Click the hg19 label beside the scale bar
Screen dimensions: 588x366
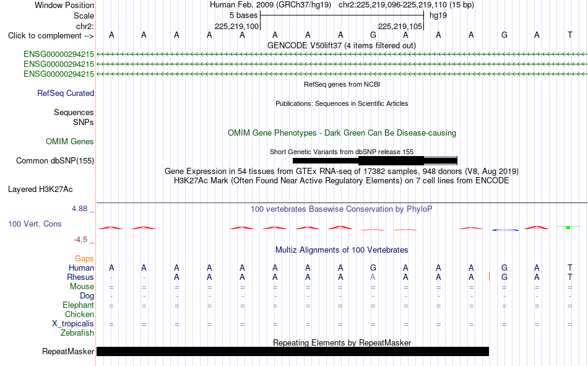[x=438, y=15]
